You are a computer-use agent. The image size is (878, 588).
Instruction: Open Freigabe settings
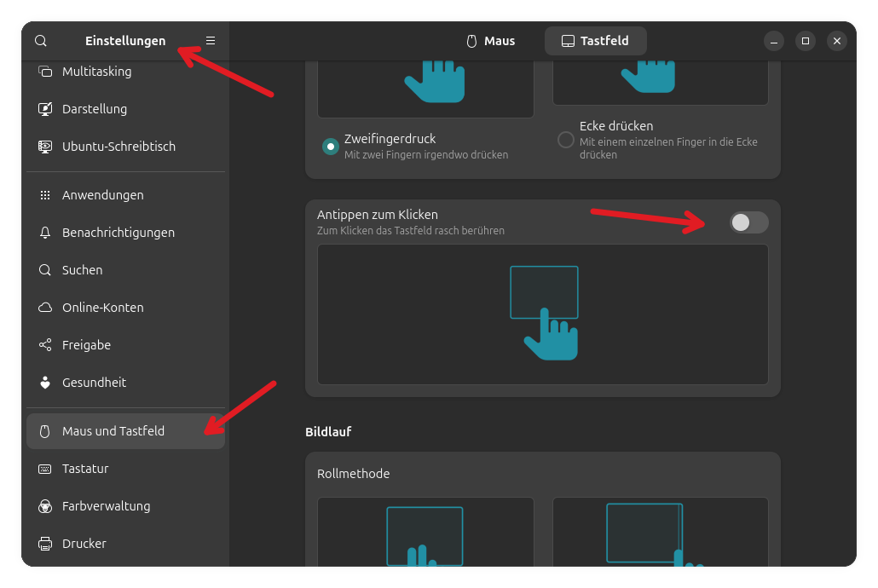point(125,345)
